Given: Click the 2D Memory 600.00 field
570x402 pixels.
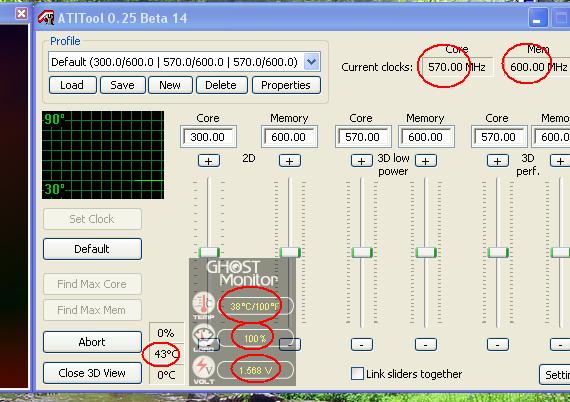Looking at the screenshot, I should (289, 137).
